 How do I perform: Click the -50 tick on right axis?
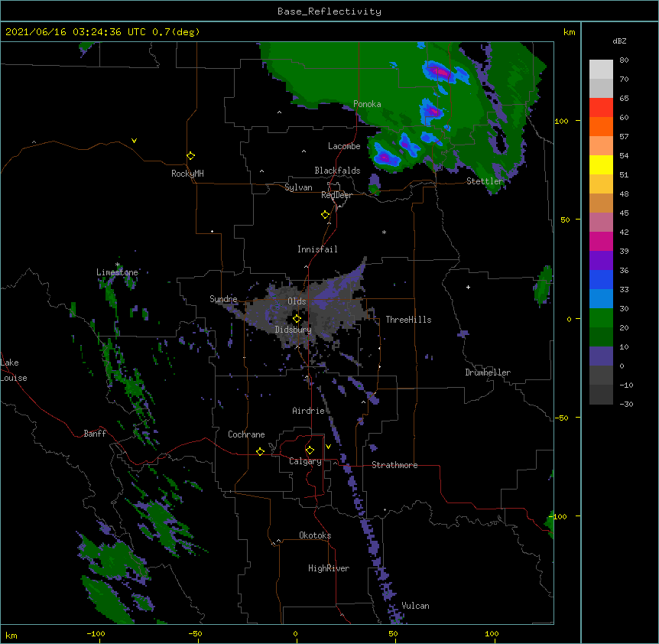point(561,418)
